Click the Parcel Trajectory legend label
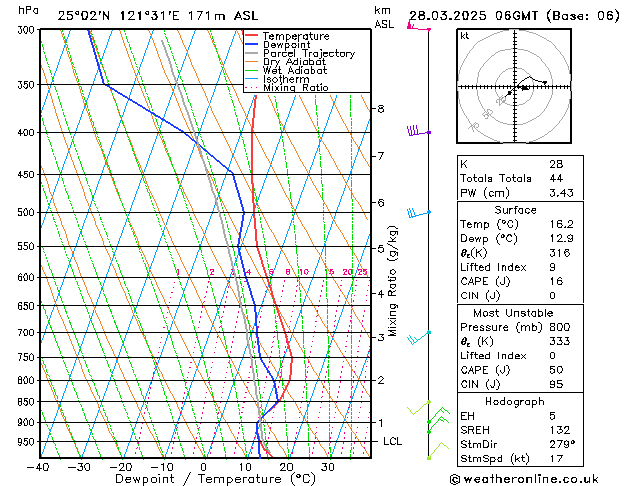629x486 pixels. coord(309,53)
